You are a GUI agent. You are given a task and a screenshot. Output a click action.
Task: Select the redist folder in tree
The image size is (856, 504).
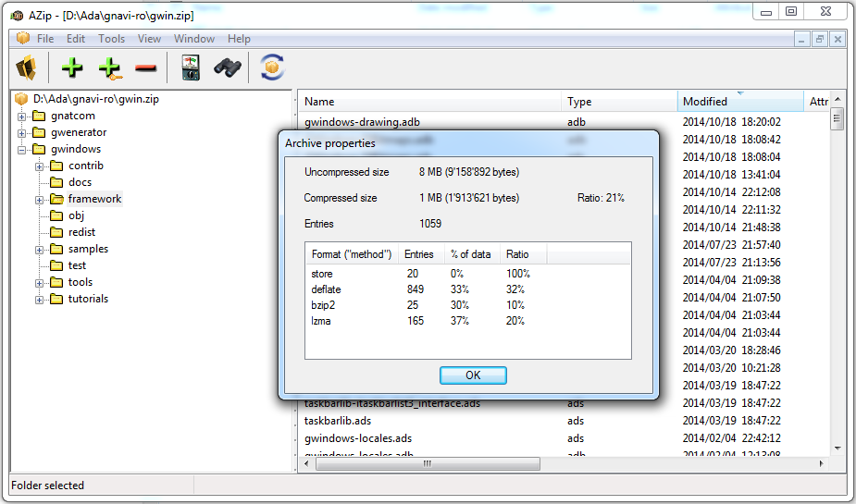81,232
